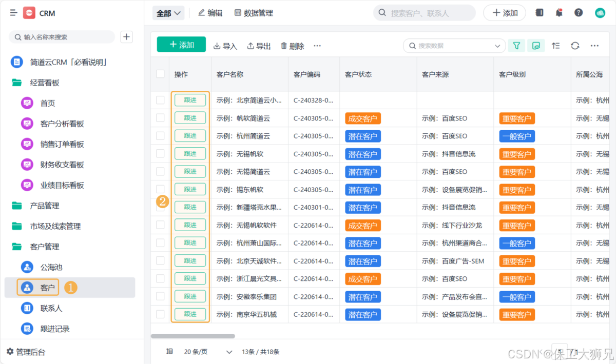Click the top search box for 客户、联系人
Image resolution: width=616 pixels, height=364 pixels.
(425, 13)
